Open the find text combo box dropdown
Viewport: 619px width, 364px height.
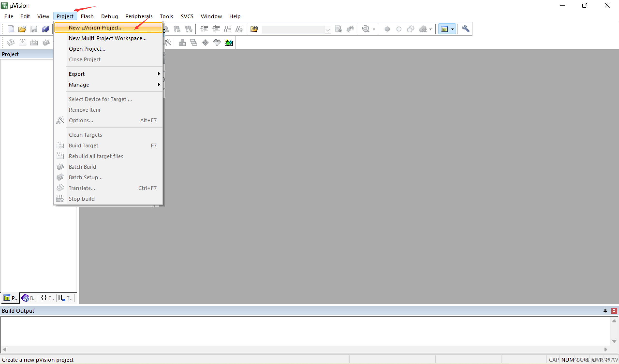point(328,30)
